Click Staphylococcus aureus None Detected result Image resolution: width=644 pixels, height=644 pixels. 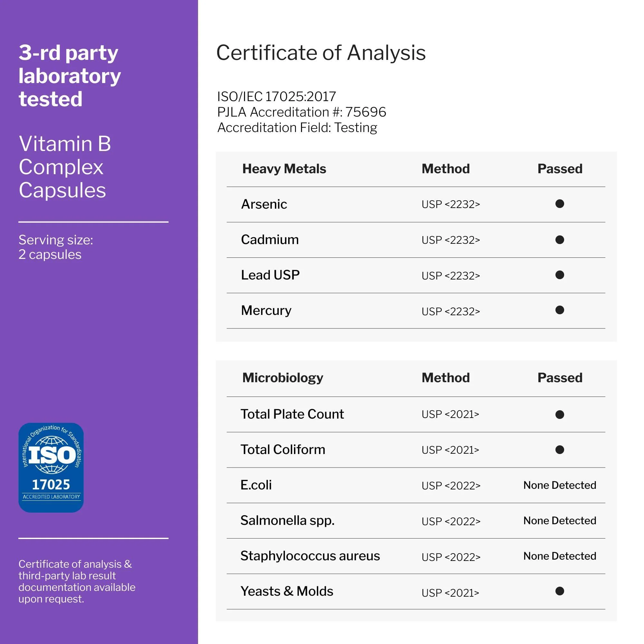click(560, 556)
